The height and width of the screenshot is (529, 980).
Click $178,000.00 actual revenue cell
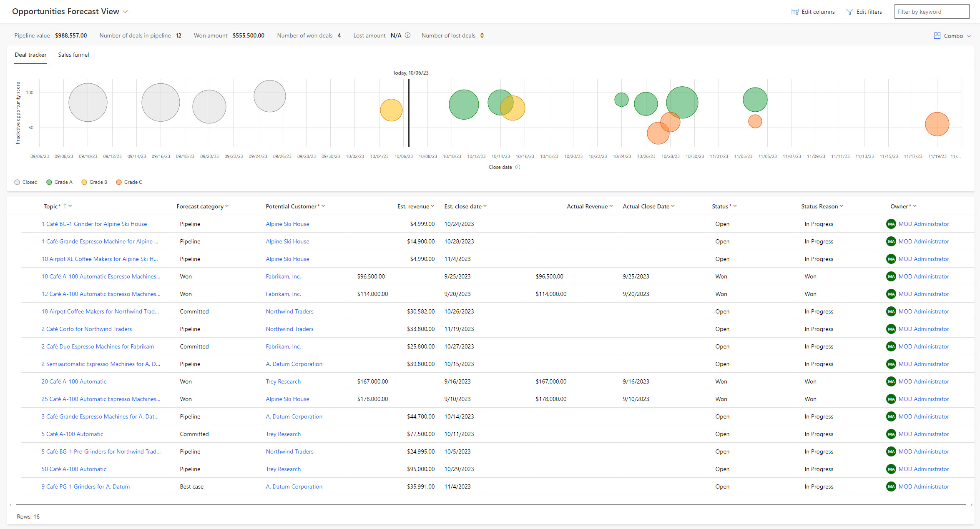(x=551, y=399)
